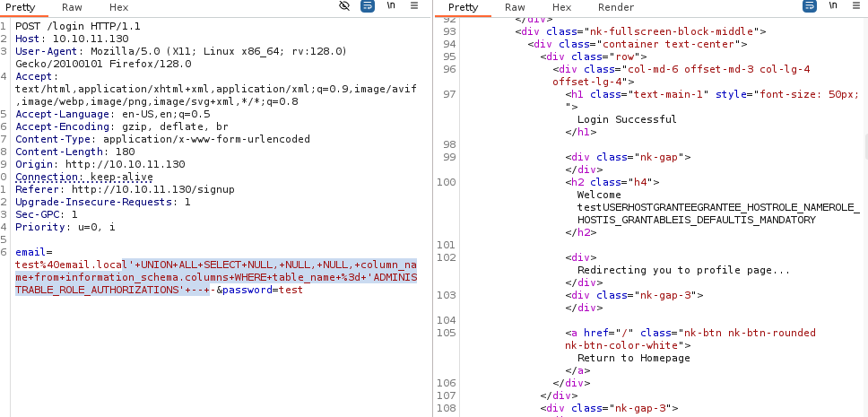Toggle line wrap icon in request panel
This screenshot has height=417, width=868.
(x=368, y=6)
